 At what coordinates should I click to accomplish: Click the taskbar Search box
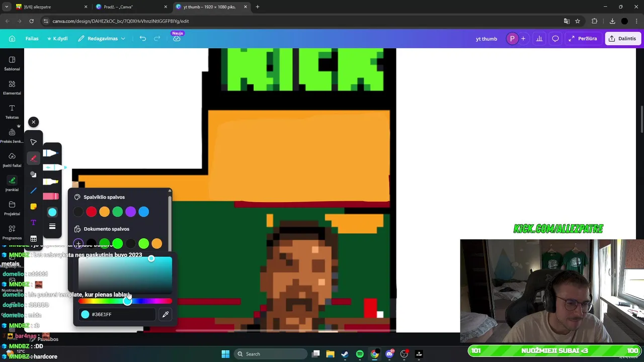point(271,354)
